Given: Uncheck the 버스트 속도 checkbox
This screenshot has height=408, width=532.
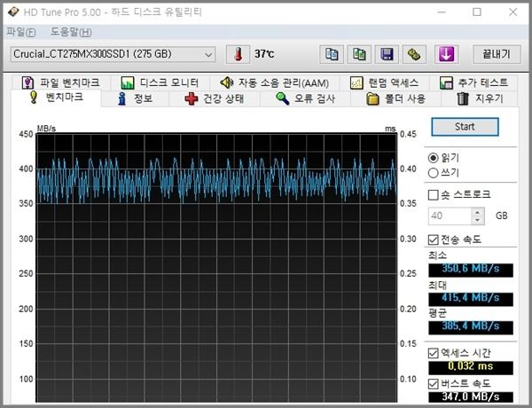Looking at the screenshot, I should click(434, 384).
